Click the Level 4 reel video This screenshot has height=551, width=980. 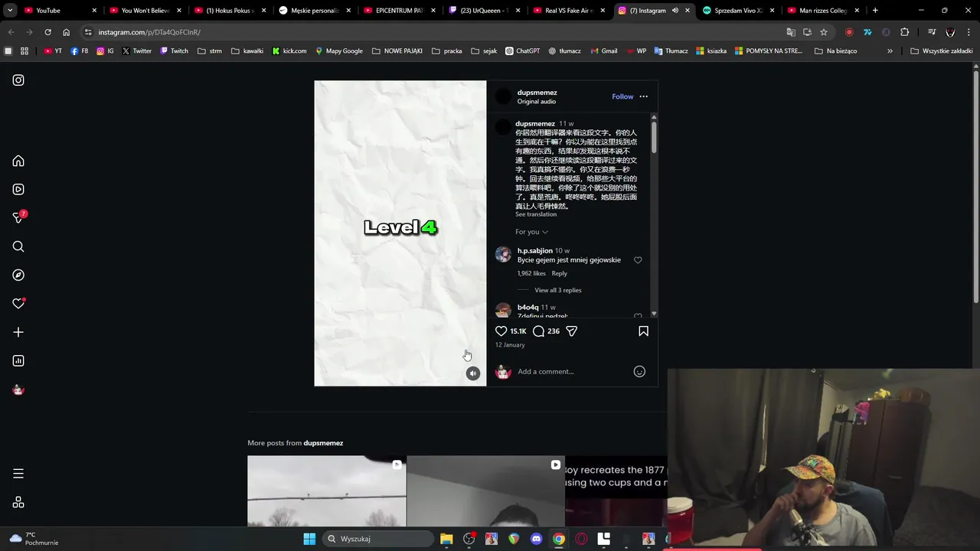coord(400,233)
